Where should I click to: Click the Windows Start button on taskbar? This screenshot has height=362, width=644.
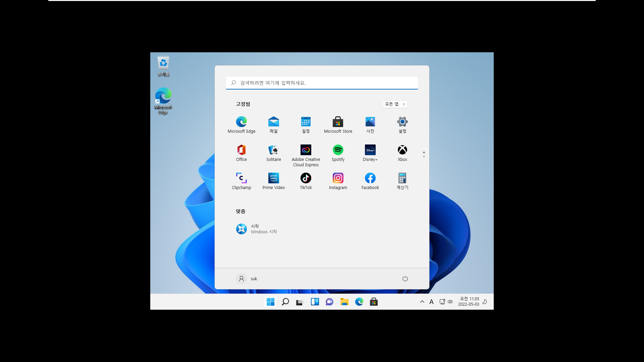coord(270,302)
